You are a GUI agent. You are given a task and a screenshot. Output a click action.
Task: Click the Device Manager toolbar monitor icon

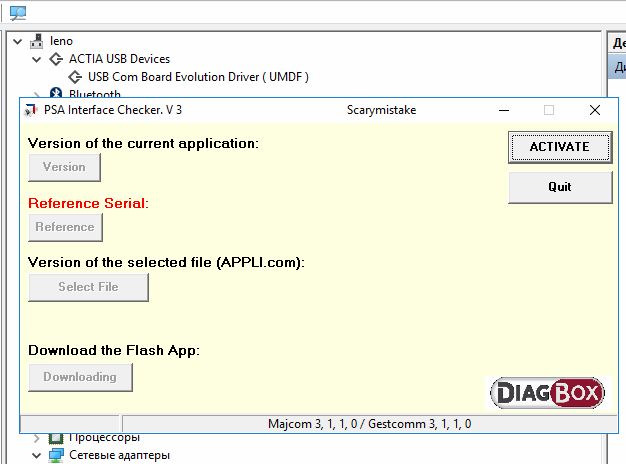pyautogui.click(x=18, y=13)
